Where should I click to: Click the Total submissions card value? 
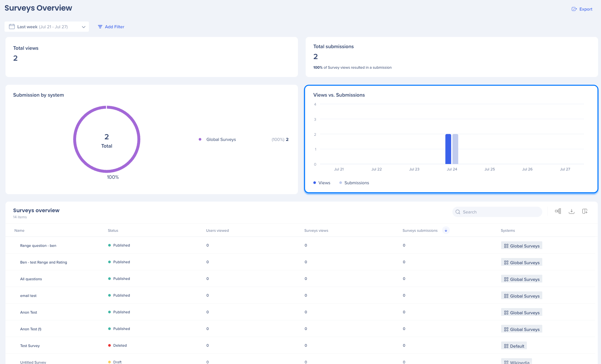[x=316, y=56]
